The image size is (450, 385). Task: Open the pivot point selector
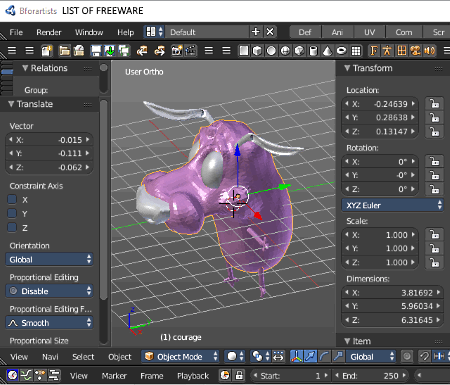(x=261, y=357)
